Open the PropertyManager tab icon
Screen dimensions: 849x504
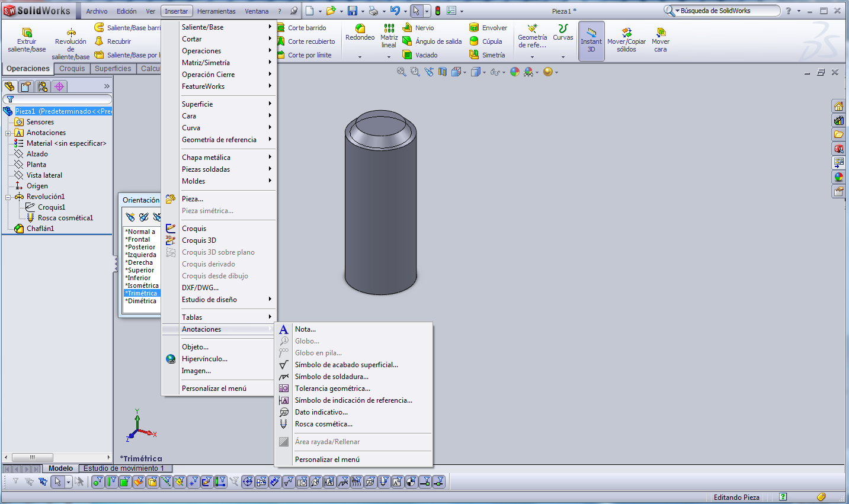coord(26,86)
